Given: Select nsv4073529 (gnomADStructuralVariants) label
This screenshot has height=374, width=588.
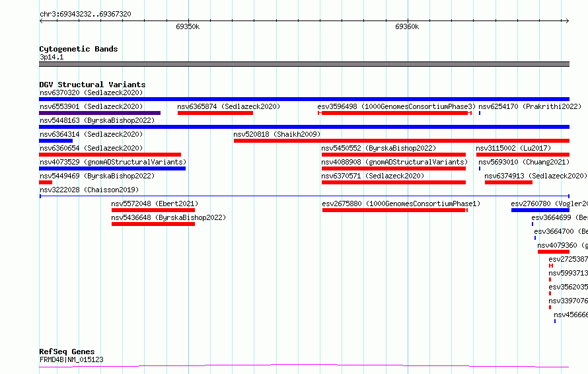Looking at the screenshot, I should click(113, 162).
